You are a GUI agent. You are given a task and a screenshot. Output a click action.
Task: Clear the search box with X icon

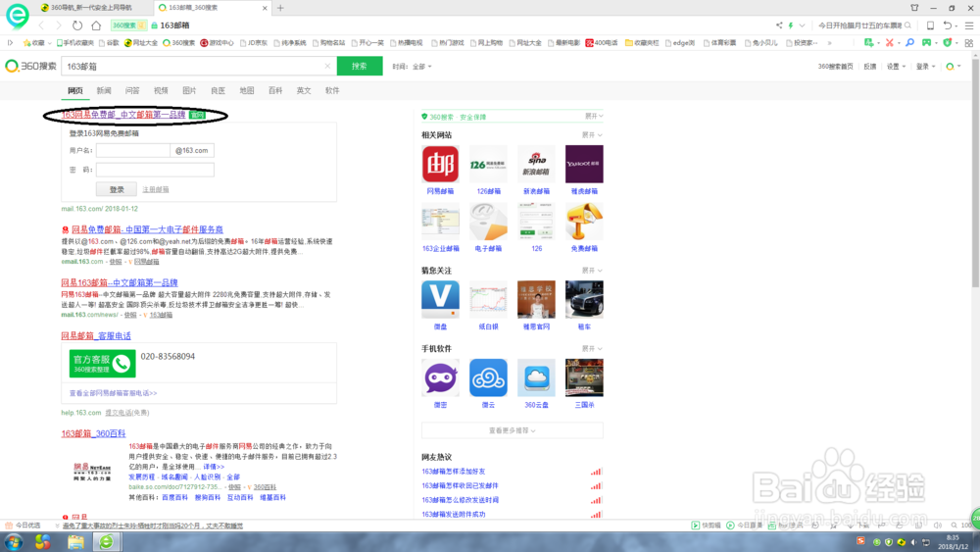tap(327, 66)
